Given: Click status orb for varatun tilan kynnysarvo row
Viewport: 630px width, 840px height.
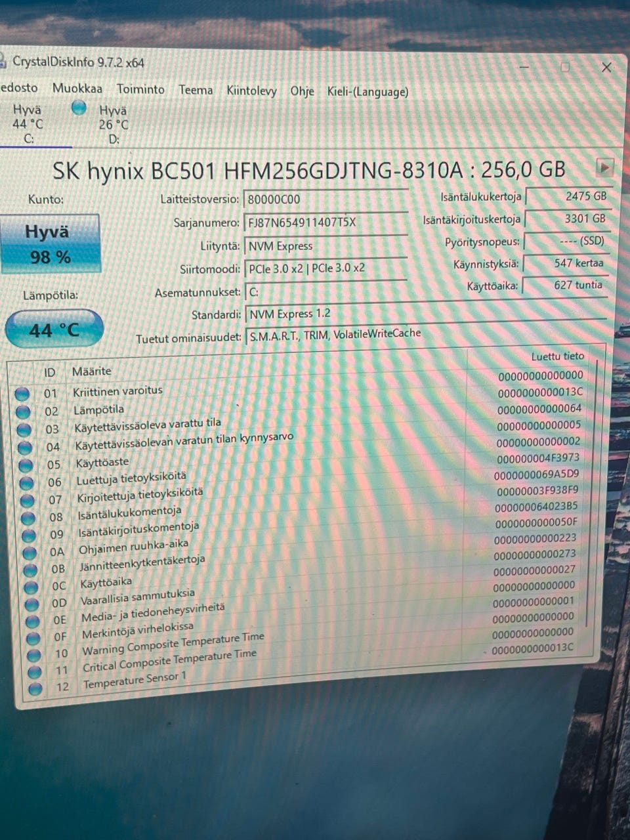Looking at the screenshot, I should click(x=25, y=448).
